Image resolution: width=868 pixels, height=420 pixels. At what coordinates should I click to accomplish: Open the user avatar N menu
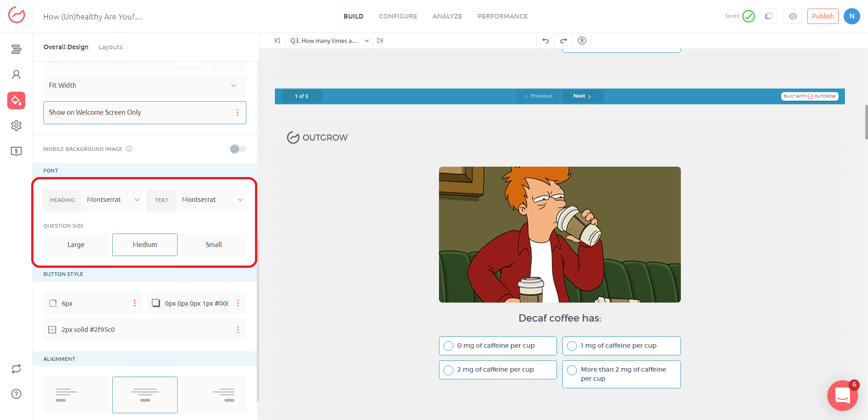[852, 16]
